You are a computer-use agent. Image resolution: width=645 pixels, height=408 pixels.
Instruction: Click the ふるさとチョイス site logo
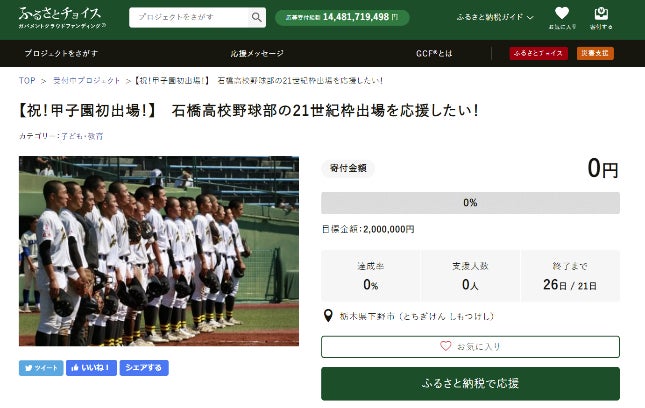62,17
